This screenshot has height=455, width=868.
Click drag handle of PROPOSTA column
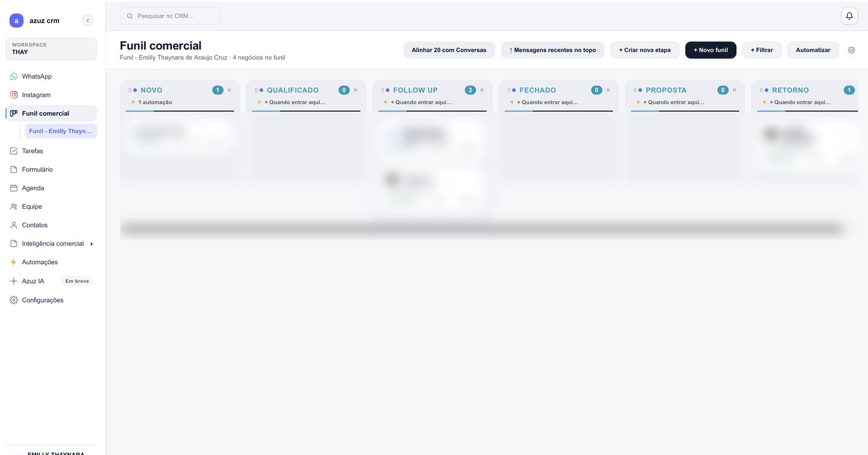(635, 90)
